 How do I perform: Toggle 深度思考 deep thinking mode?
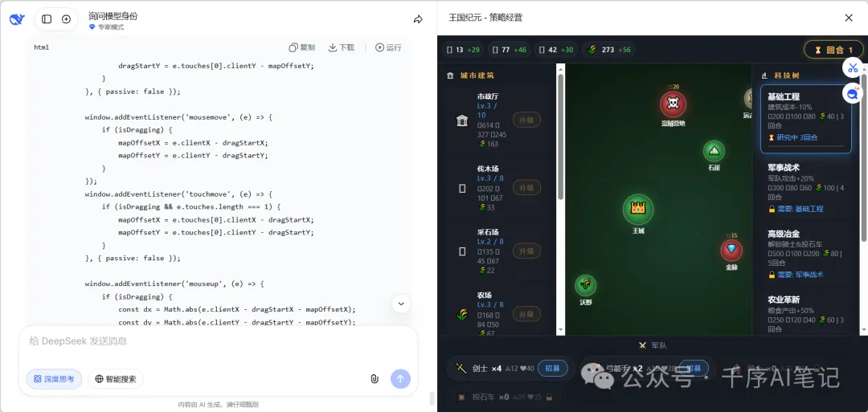(x=55, y=379)
